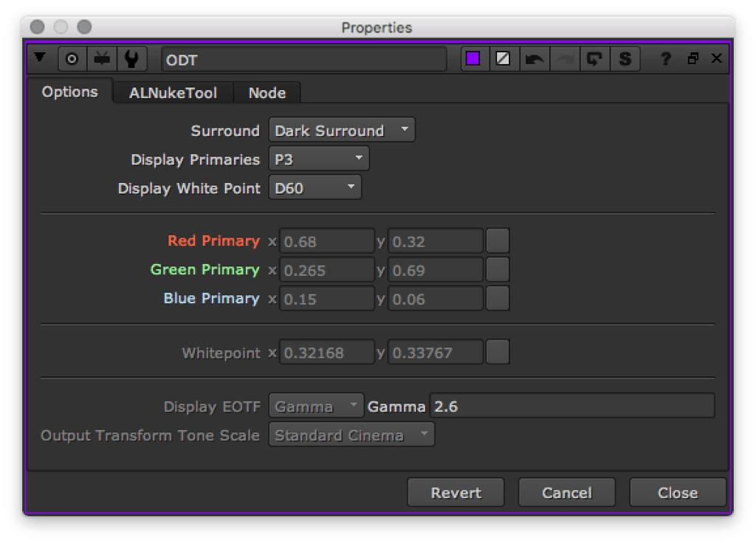Click the postage stamp monitor icon
This screenshot has width=756, height=543.
pos(102,58)
